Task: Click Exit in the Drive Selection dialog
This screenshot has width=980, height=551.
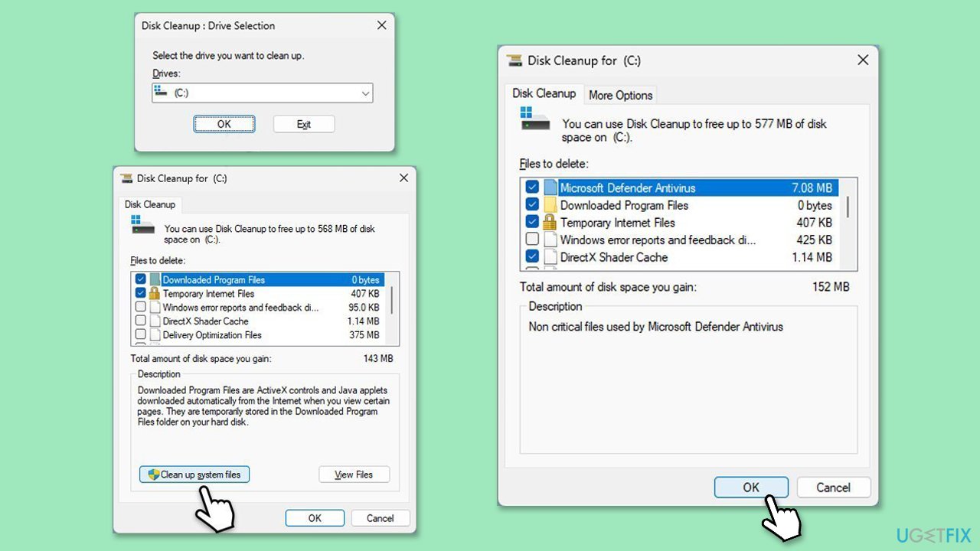Action: (x=304, y=124)
